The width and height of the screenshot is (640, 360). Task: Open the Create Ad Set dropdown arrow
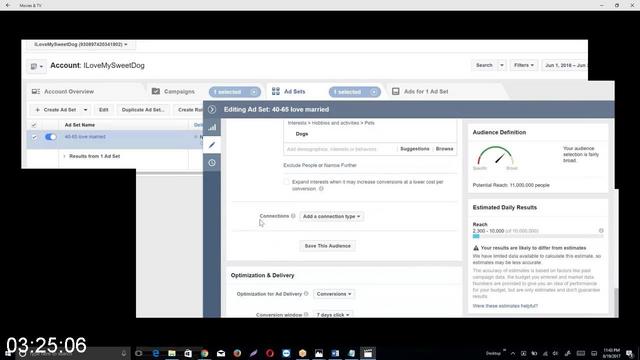pos(85,110)
